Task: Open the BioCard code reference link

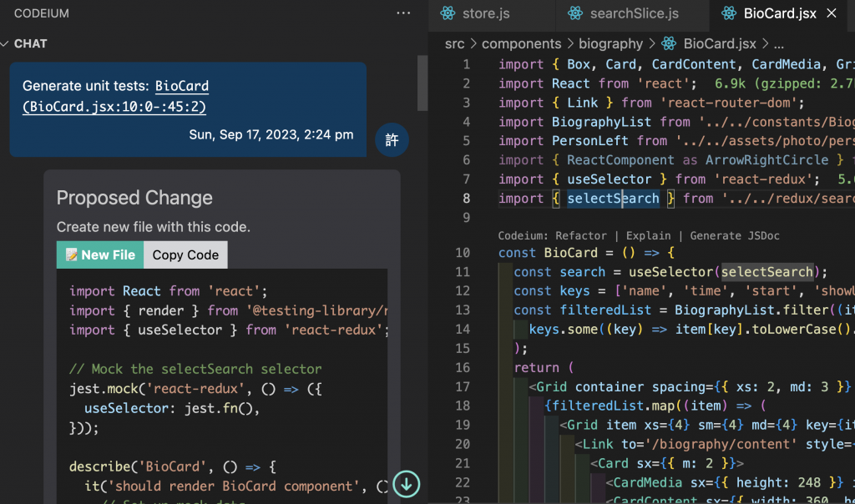Action: point(115,96)
